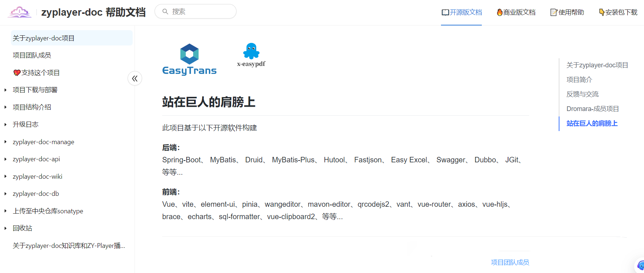Expand the 回收站 sidebar section
This screenshot has height=273, width=644.
click(5, 228)
